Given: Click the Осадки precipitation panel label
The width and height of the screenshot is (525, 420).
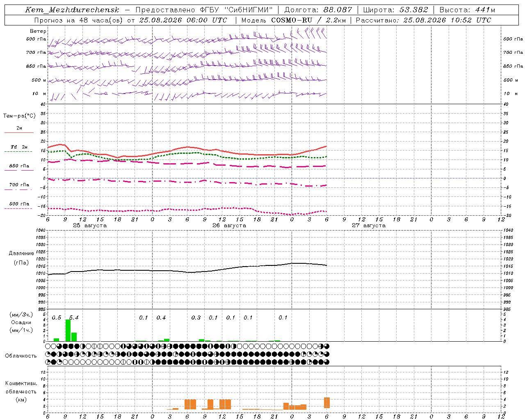Looking at the screenshot, I should pyautogui.click(x=21, y=322).
